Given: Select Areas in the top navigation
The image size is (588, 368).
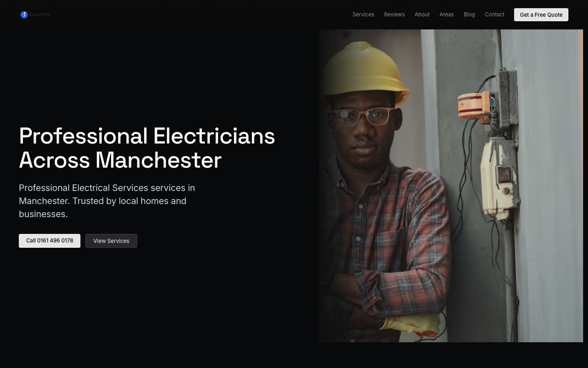Looking at the screenshot, I should coord(447,14).
